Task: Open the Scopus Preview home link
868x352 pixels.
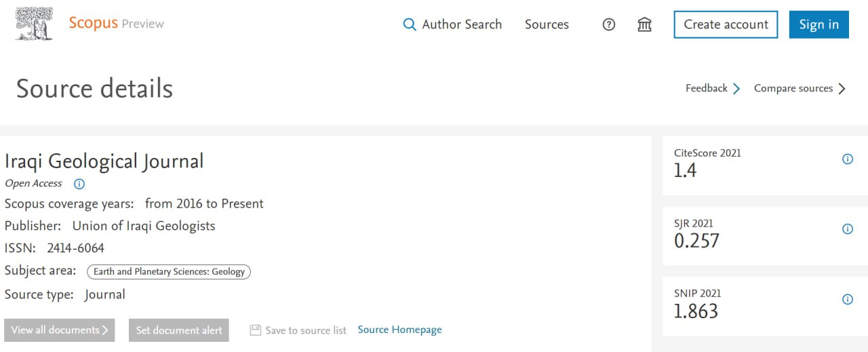Action: 116,23
